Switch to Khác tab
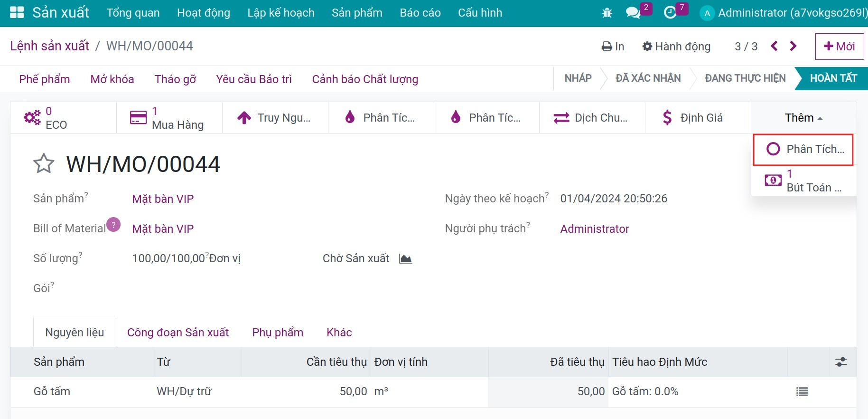 click(339, 333)
